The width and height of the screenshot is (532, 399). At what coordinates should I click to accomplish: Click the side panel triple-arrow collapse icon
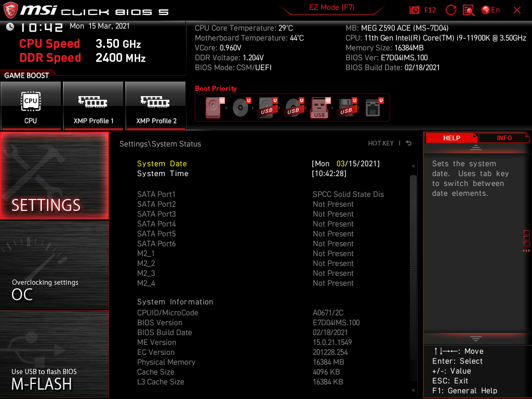coord(526,251)
